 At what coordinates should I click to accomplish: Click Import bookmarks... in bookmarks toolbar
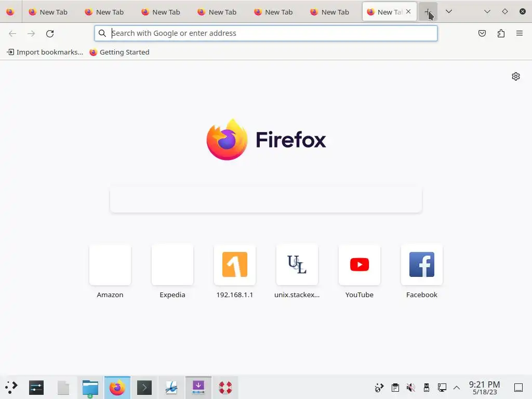45,52
